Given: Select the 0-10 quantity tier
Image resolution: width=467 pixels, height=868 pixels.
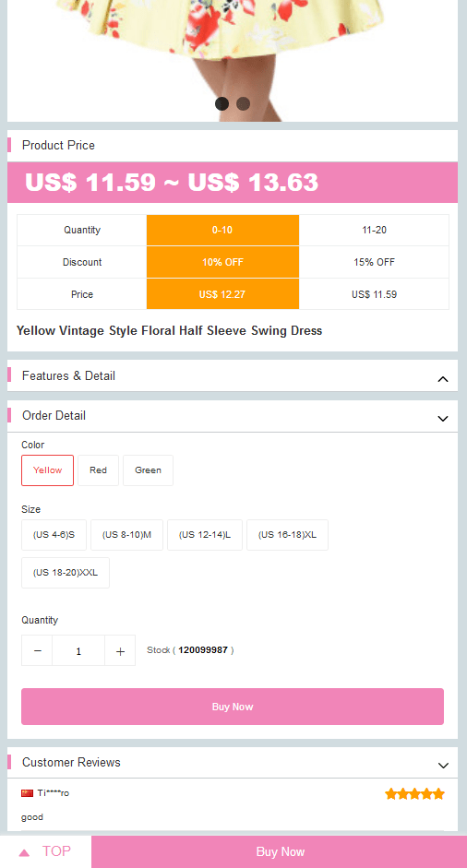Looking at the screenshot, I should (x=222, y=231).
